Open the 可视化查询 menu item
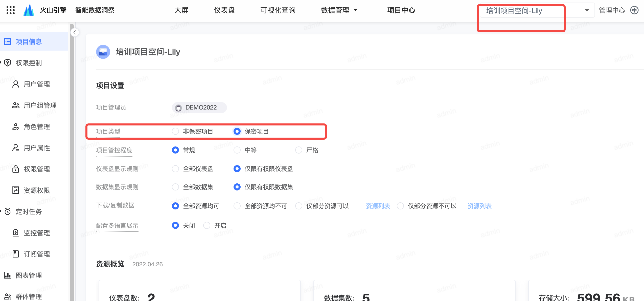Image resolution: width=644 pixels, height=301 pixels. (x=278, y=10)
